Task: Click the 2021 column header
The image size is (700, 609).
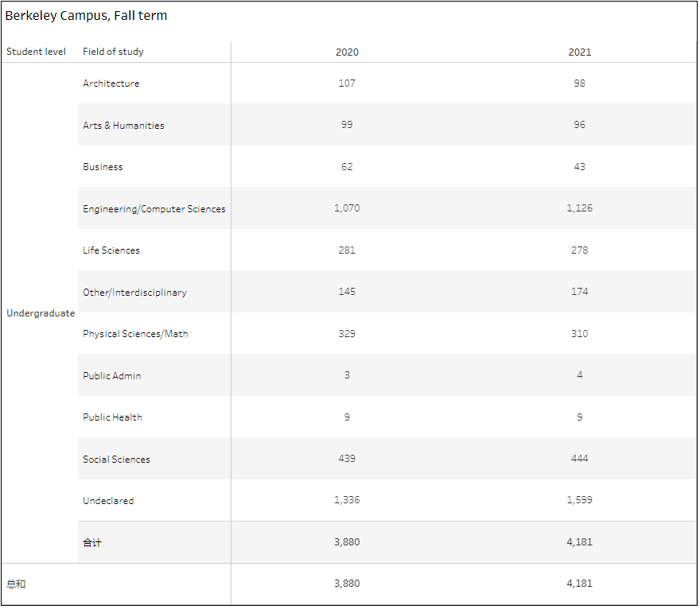Action: pos(579,52)
